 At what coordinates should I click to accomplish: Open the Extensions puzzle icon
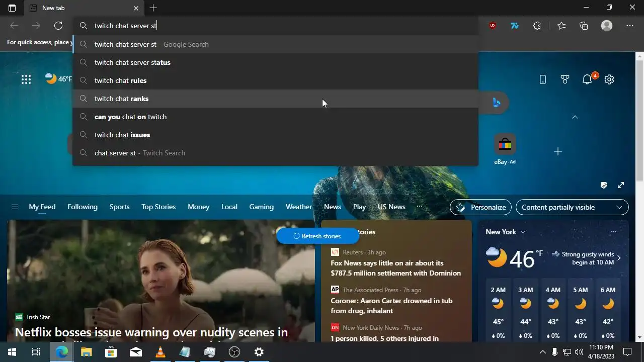coord(537,26)
